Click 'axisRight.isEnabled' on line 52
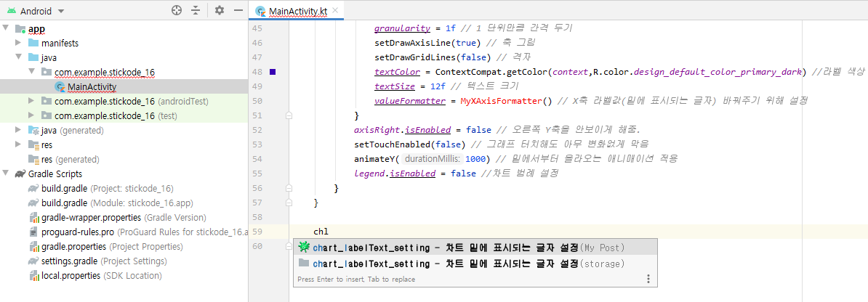This screenshot has height=302, width=868. point(402,130)
